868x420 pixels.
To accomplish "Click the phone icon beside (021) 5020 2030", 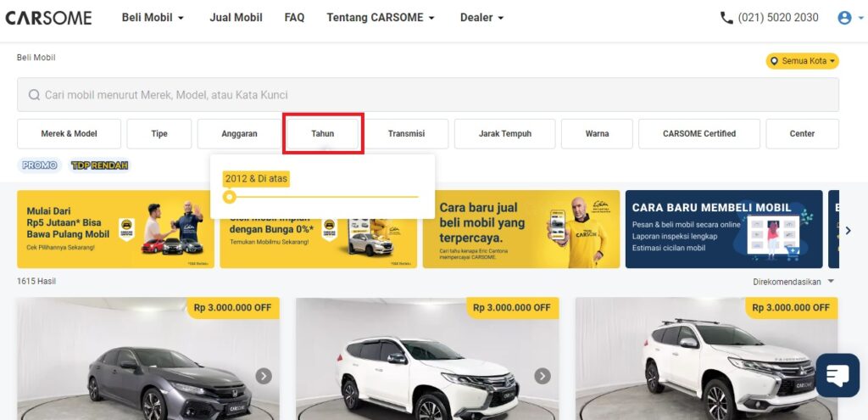I will 726,18.
